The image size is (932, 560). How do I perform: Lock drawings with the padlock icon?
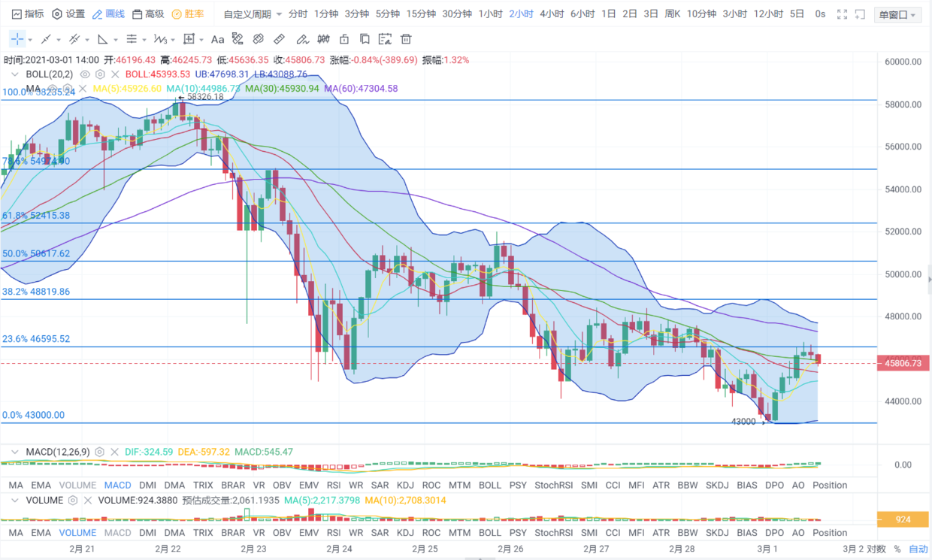pyautogui.click(x=344, y=39)
